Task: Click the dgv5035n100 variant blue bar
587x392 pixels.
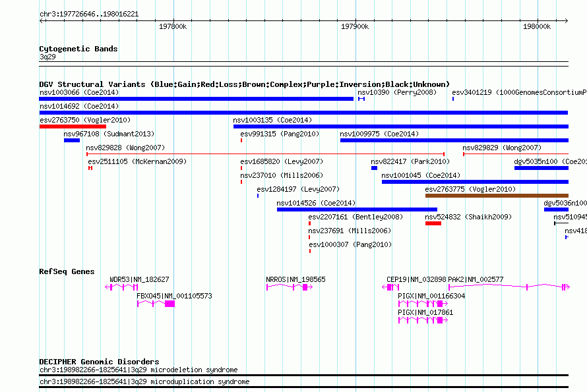Action: coord(541,168)
